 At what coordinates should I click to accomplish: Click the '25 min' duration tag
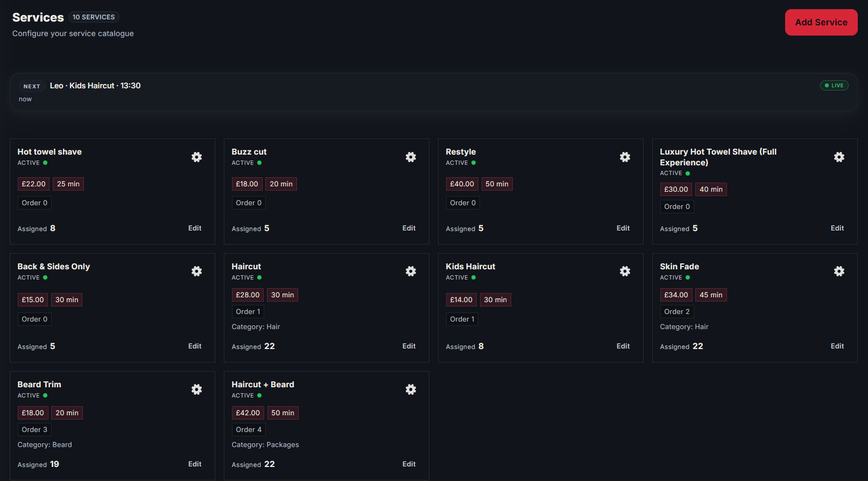tap(68, 184)
